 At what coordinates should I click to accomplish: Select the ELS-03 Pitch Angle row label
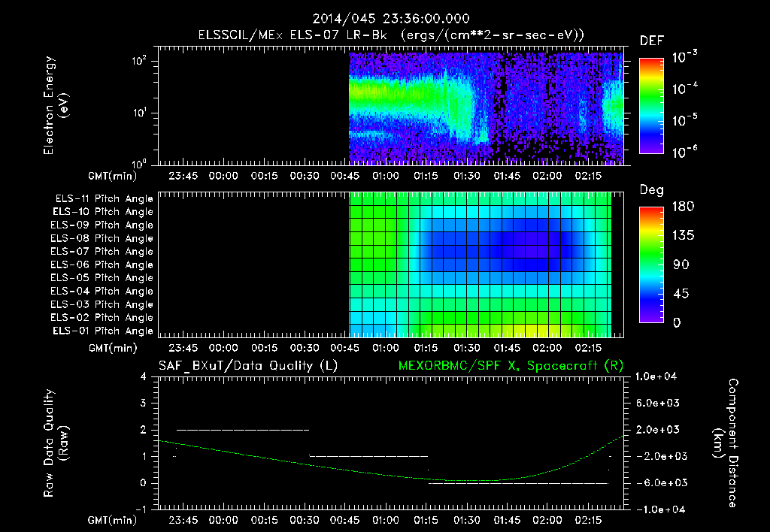102,305
